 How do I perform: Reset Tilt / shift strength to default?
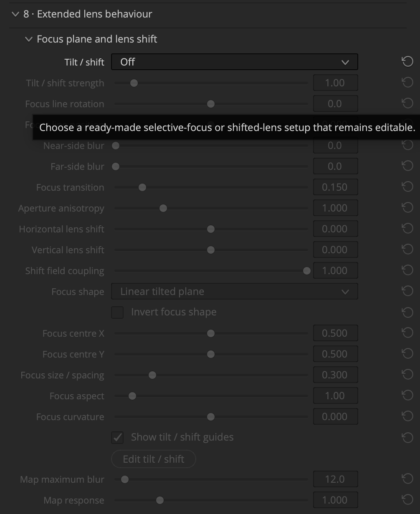(407, 83)
